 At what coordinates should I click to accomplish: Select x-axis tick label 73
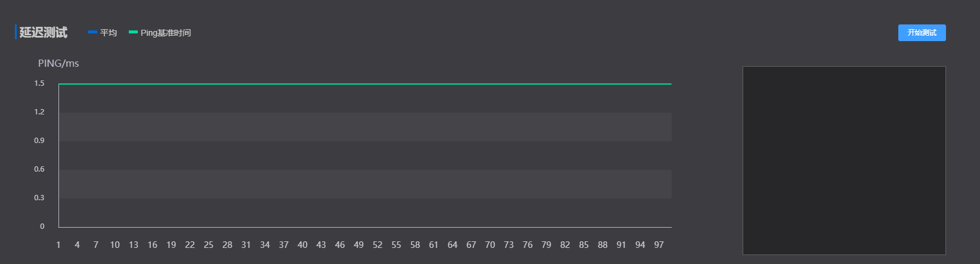point(509,245)
